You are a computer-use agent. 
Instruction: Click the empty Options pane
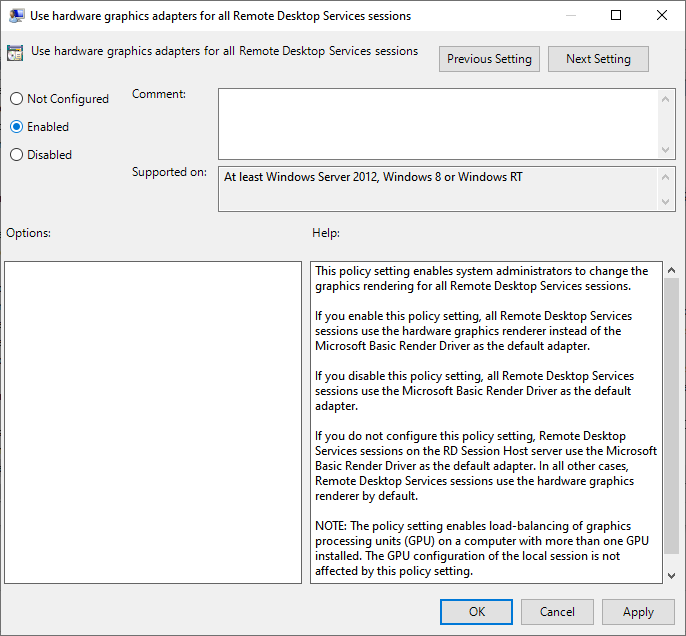point(153,422)
